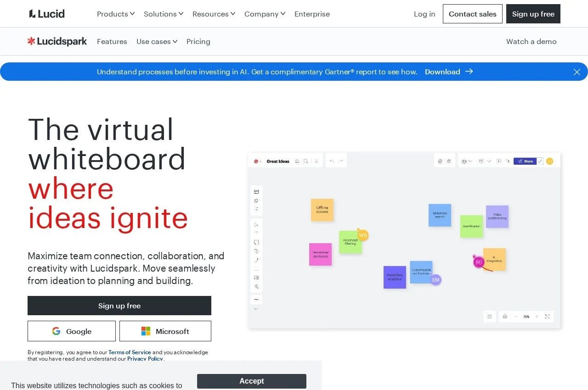Image resolution: width=588 pixels, height=390 pixels.
Task: Click the chevron beside the comment icon
Action: pyautogui.click(x=489, y=161)
